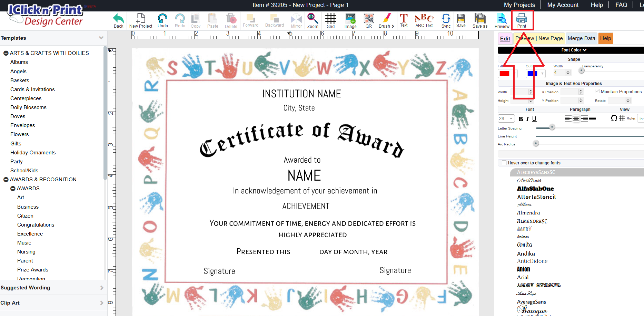Toggle bold text formatting

(x=521, y=119)
